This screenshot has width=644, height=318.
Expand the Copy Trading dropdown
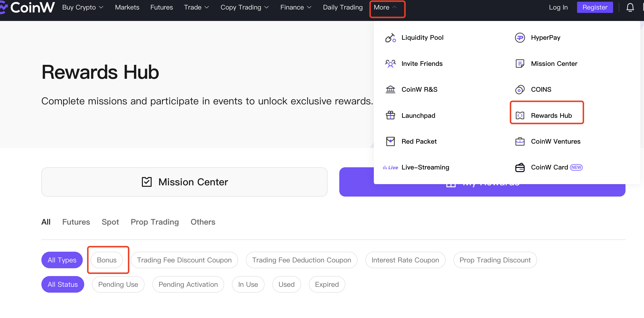(x=244, y=8)
